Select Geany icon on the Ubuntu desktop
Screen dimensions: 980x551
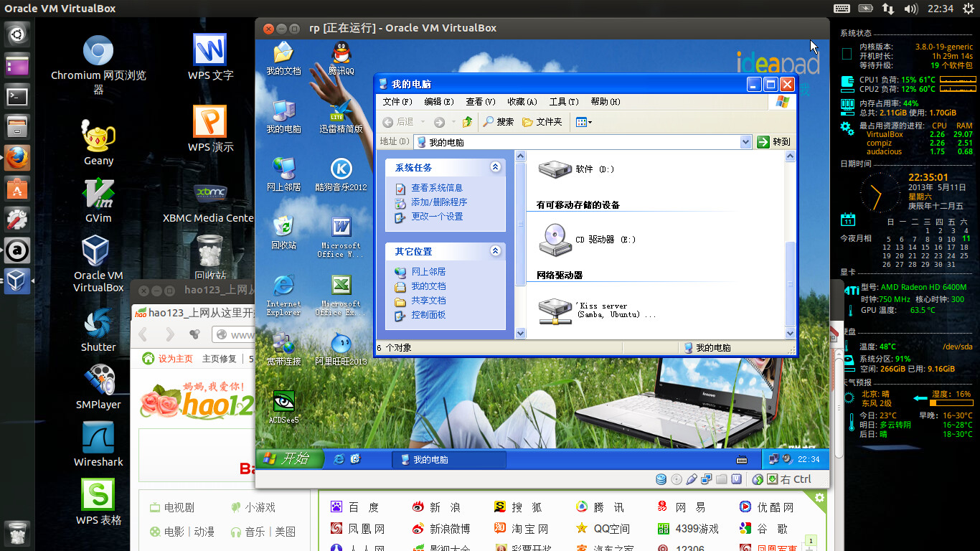(x=98, y=142)
